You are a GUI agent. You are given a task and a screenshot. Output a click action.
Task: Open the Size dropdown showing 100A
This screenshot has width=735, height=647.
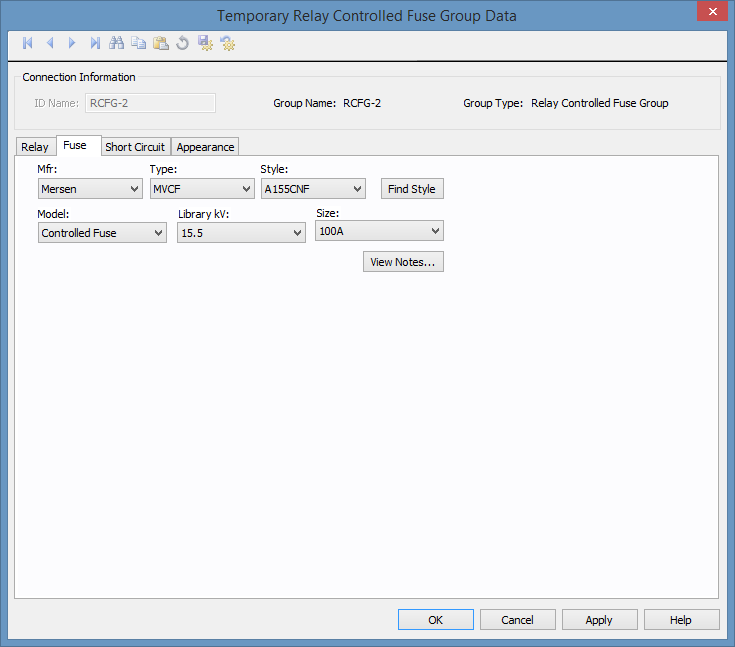pos(379,231)
